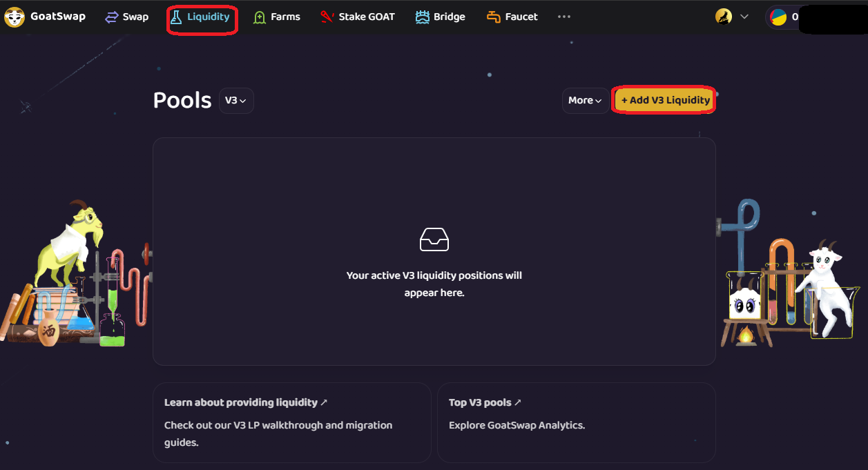Expand the network selector chevron
The image size is (868, 470).
pos(744,17)
